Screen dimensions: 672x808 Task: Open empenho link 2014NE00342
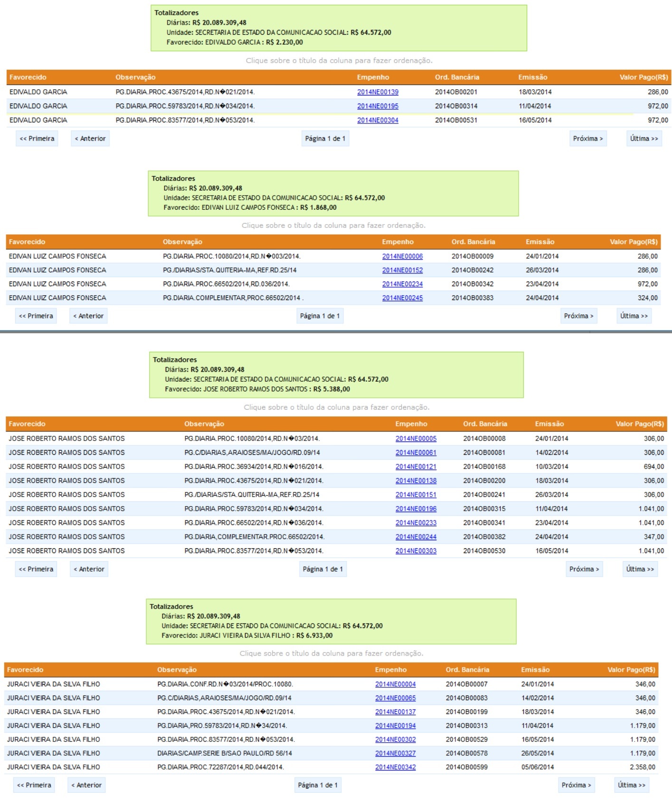click(x=395, y=767)
